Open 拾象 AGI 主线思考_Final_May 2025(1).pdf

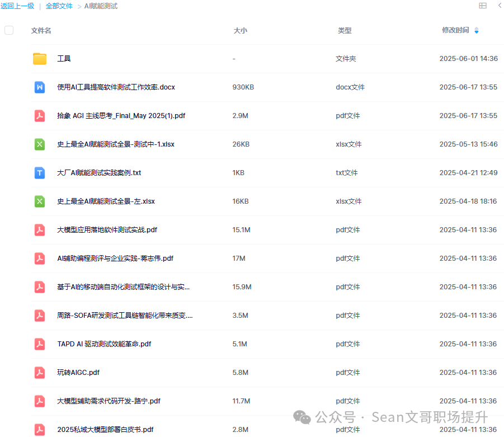(121, 116)
